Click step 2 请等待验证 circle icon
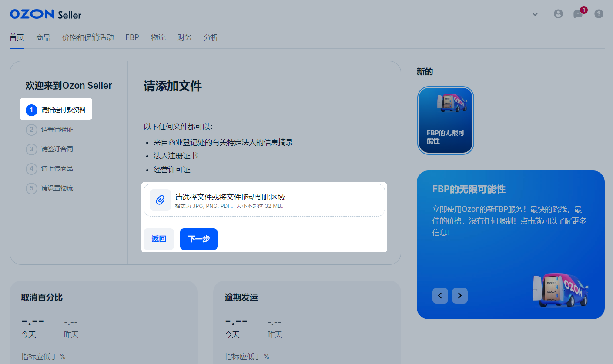Image resolution: width=613 pixels, height=364 pixels. coord(31,129)
